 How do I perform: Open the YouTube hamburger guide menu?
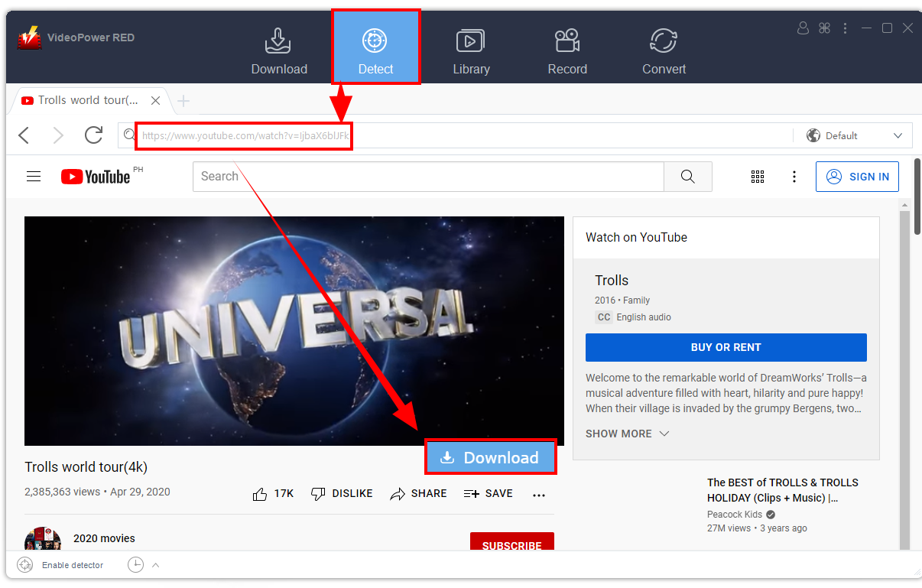pos(34,177)
